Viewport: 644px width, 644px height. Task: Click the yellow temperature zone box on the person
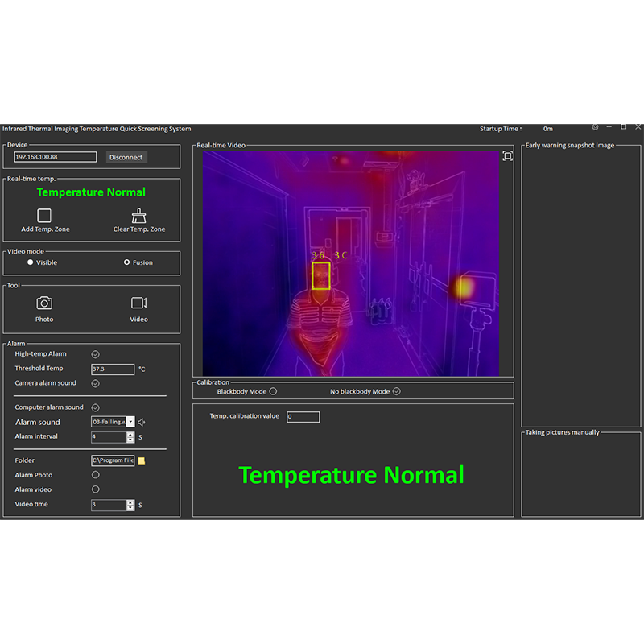click(320, 275)
